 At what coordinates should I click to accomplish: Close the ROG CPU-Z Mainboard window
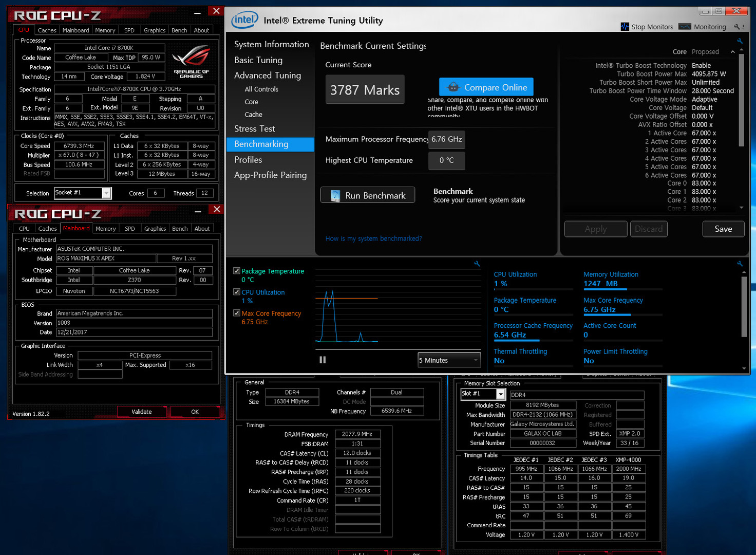(x=217, y=209)
